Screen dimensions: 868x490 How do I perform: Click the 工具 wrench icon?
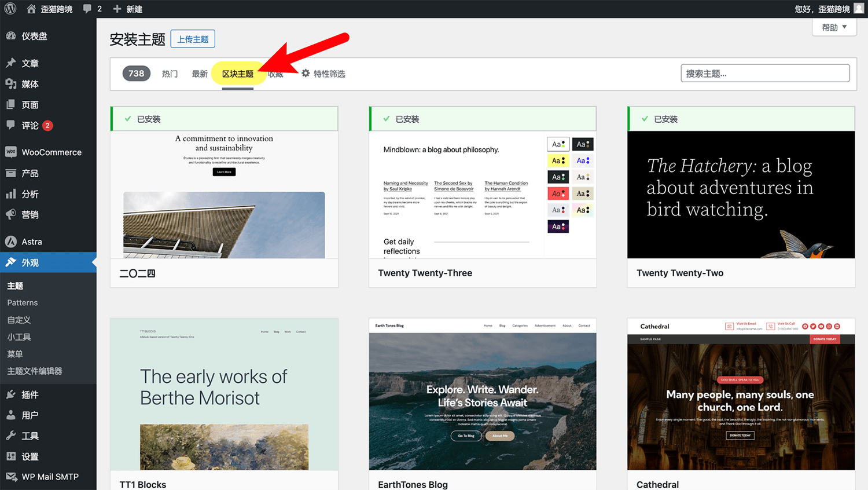pos(11,436)
